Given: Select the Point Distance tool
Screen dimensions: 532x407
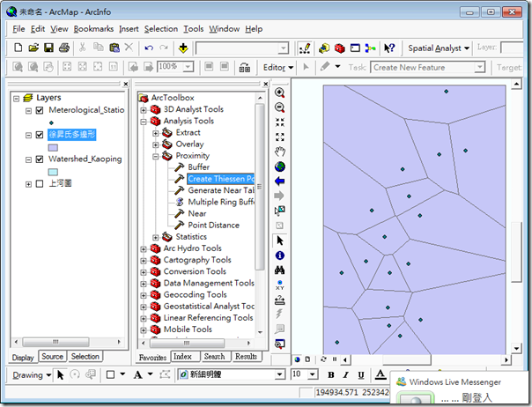Looking at the screenshot, I should [x=213, y=225].
